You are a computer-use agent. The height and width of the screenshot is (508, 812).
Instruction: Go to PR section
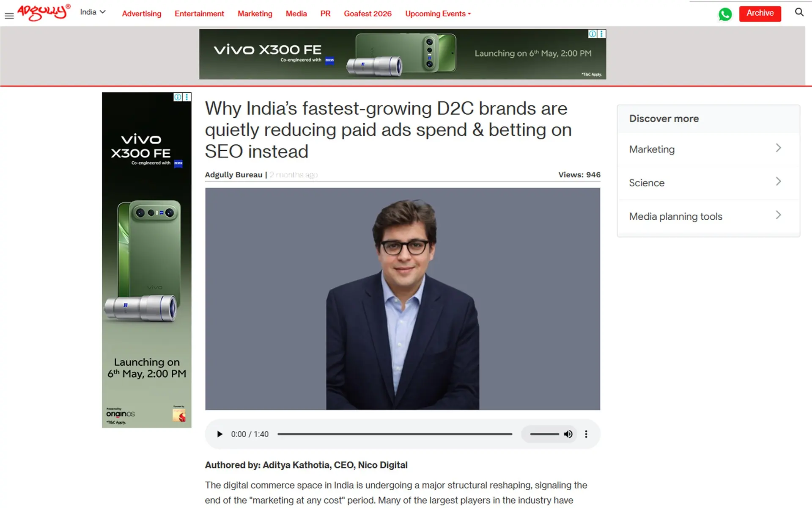coord(325,14)
